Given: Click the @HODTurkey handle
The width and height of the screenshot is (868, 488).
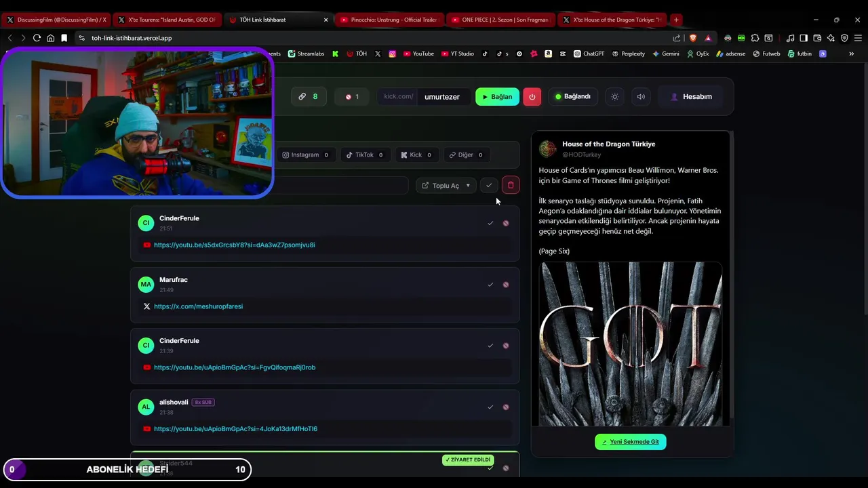Looking at the screenshot, I should (581, 155).
